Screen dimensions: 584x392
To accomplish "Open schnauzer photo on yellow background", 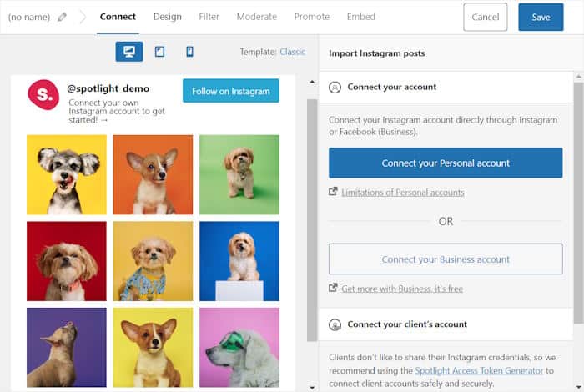I will pyautogui.click(x=67, y=174).
